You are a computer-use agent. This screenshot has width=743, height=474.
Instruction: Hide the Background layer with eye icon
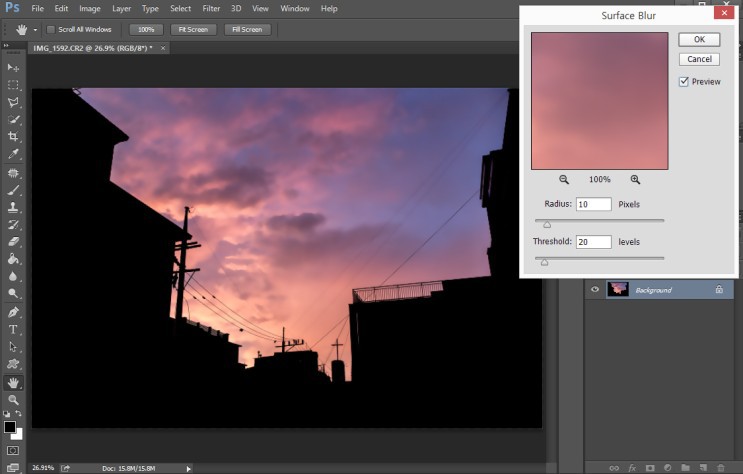(x=595, y=290)
